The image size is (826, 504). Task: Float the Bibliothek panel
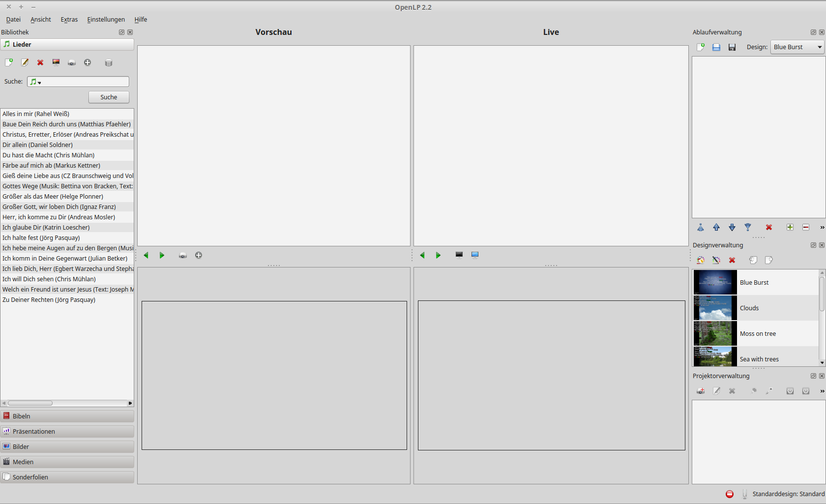[121, 32]
